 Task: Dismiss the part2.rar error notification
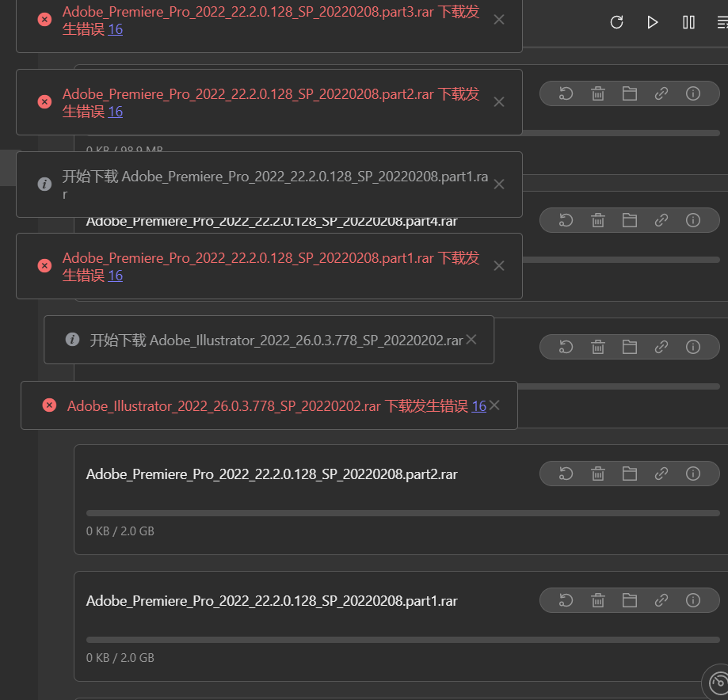498,101
